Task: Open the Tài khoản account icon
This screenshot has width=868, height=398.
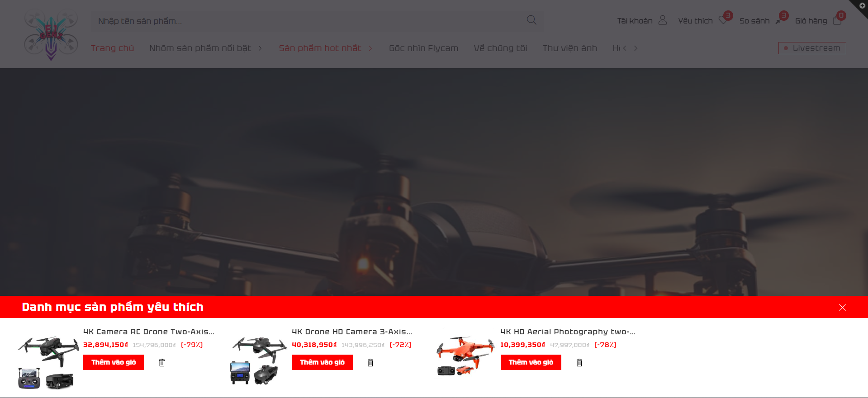Action: [662, 20]
